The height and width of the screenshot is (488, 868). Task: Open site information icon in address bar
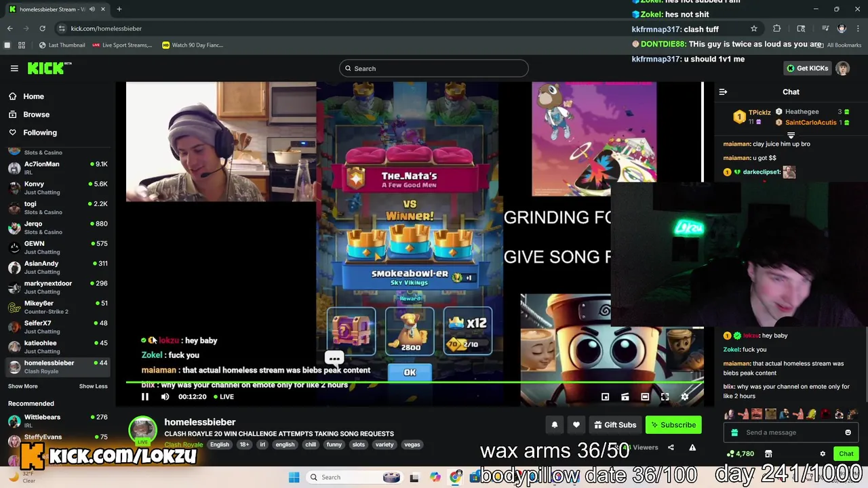coord(62,28)
